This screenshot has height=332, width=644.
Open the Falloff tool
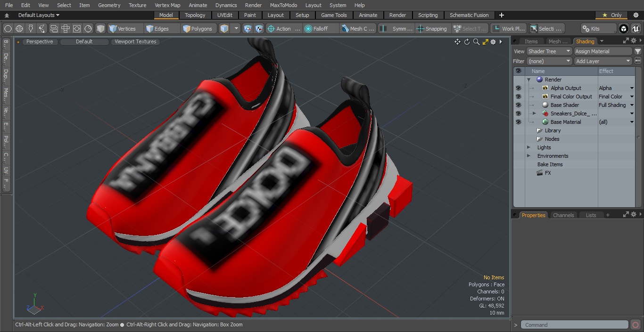click(321, 29)
